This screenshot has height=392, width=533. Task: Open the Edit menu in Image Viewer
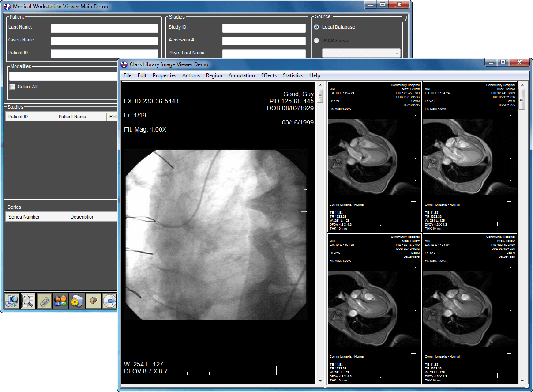click(x=142, y=75)
